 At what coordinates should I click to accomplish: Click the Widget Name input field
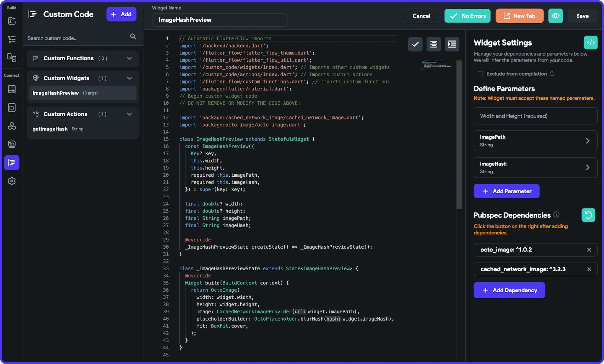(220, 20)
